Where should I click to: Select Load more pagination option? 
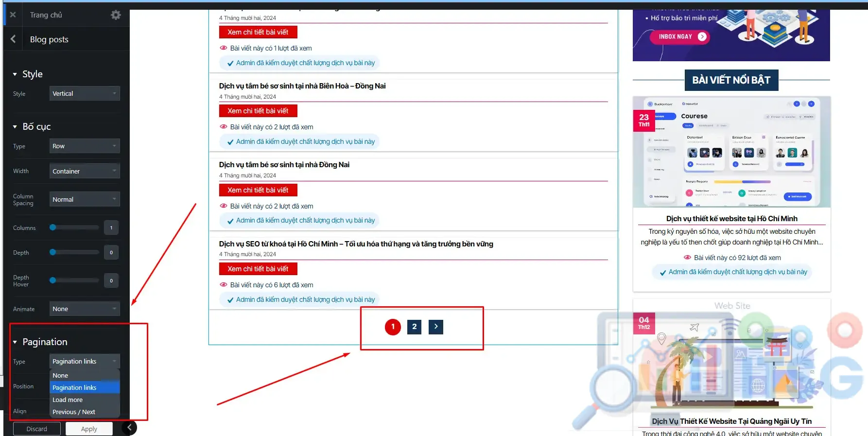68,400
